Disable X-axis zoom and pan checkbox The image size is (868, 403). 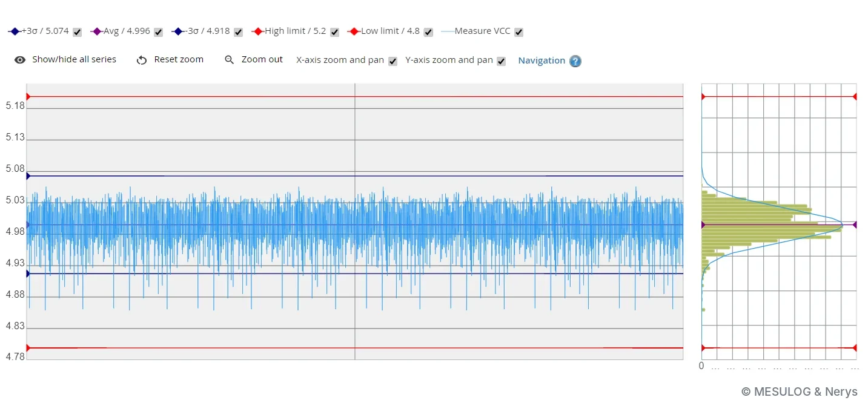[393, 61]
